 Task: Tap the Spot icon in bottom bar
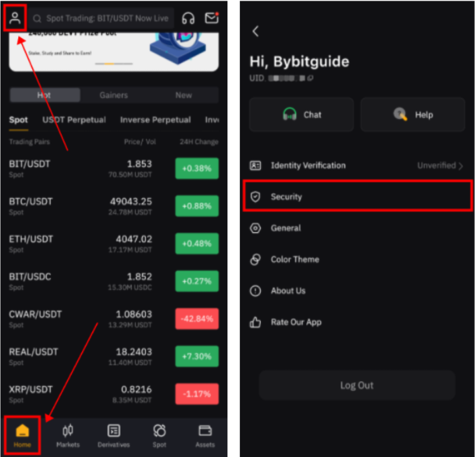pyautogui.click(x=160, y=436)
